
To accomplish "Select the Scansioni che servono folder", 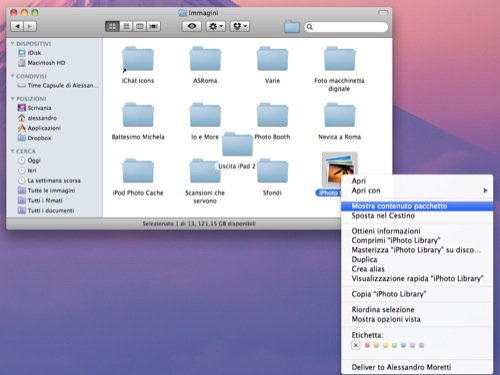I will [x=205, y=171].
